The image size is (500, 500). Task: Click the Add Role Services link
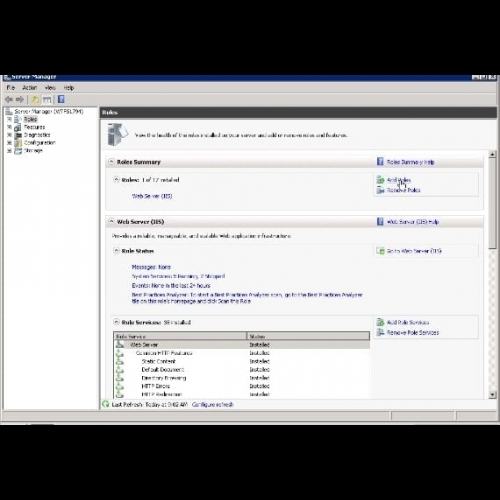point(408,322)
